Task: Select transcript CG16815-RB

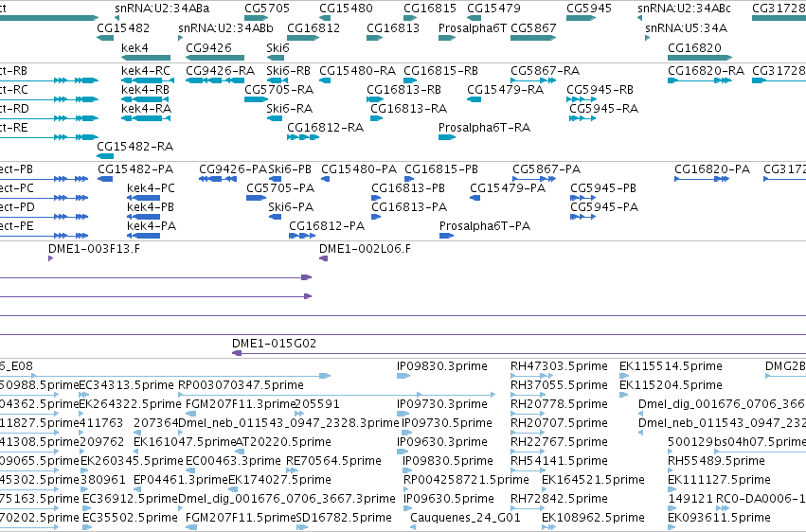Action: (x=440, y=70)
